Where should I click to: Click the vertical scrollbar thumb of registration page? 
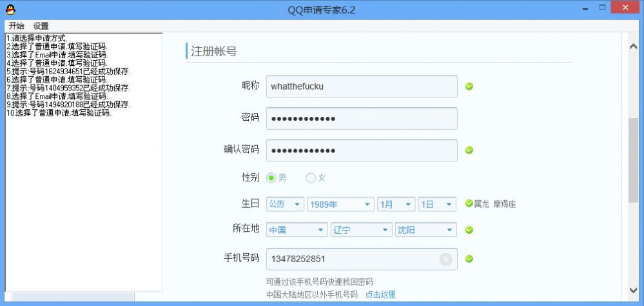(x=633, y=159)
